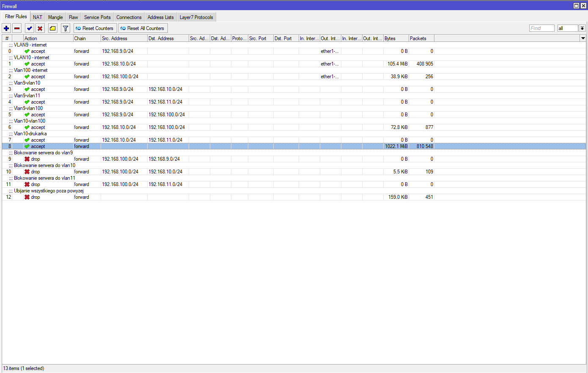Sort by the Src. Port column header
Image resolution: width=588 pixels, height=373 pixels.
[x=261, y=38]
